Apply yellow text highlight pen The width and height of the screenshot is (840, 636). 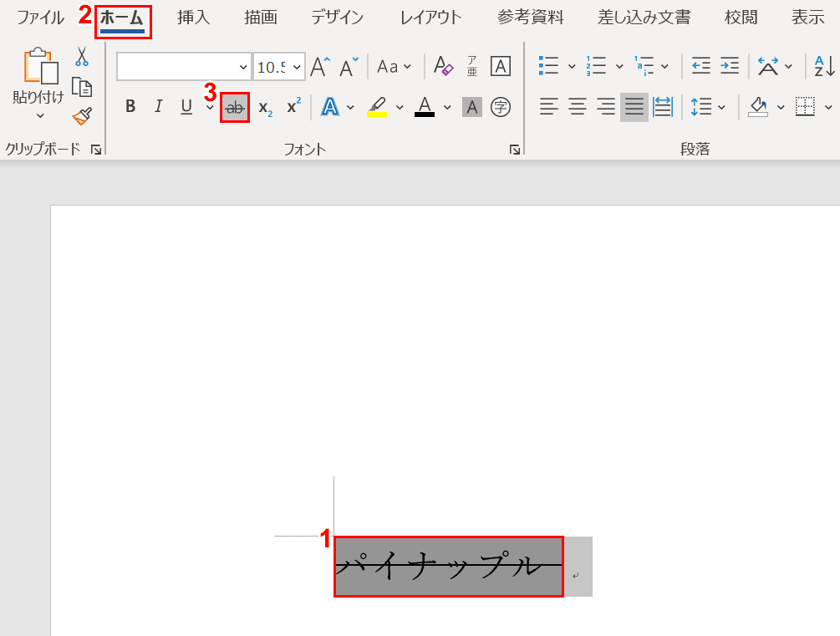coord(377,107)
